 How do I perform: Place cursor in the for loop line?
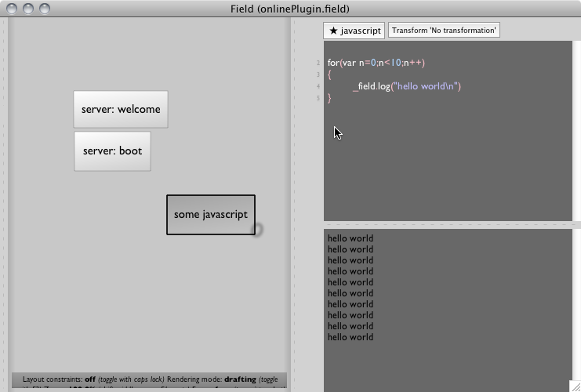pos(376,63)
